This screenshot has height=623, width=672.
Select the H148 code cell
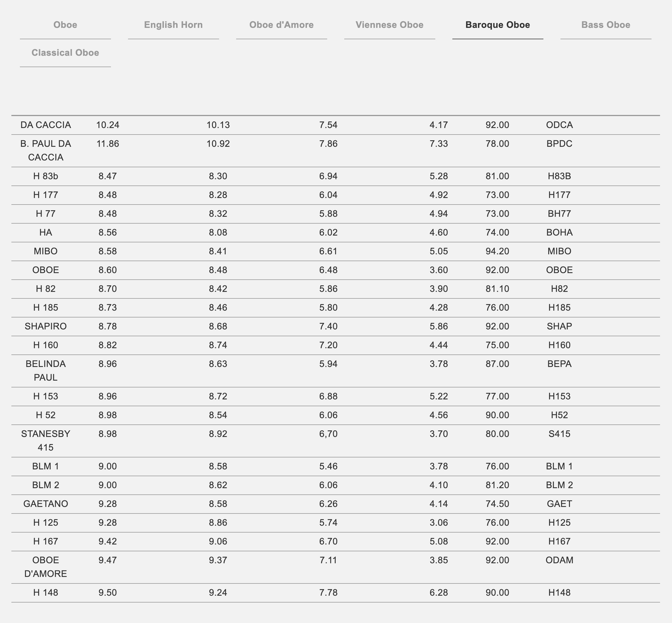pyautogui.click(x=559, y=592)
